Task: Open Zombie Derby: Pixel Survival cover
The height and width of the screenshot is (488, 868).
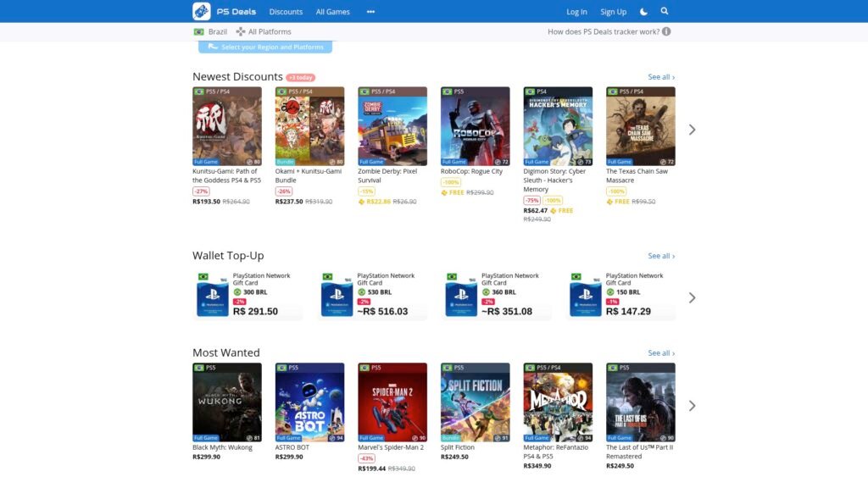Action: coord(392,126)
